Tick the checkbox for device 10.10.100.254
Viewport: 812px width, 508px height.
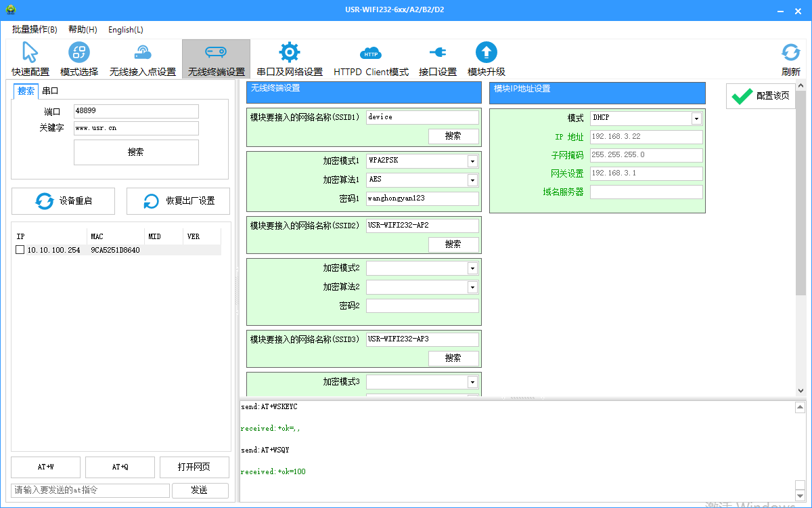pos(20,250)
